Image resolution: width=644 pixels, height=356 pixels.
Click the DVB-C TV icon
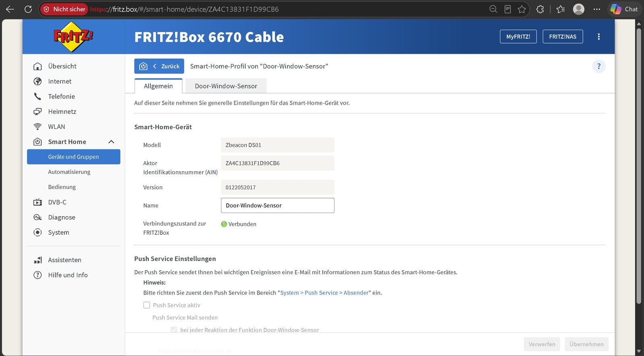[37, 202]
